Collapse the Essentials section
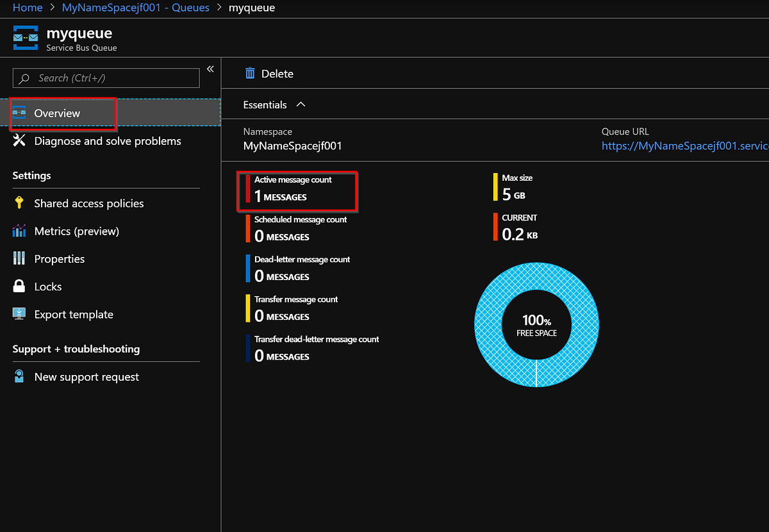This screenshot has width=769, height=532. pyautogui.click(x=302, y=104)
